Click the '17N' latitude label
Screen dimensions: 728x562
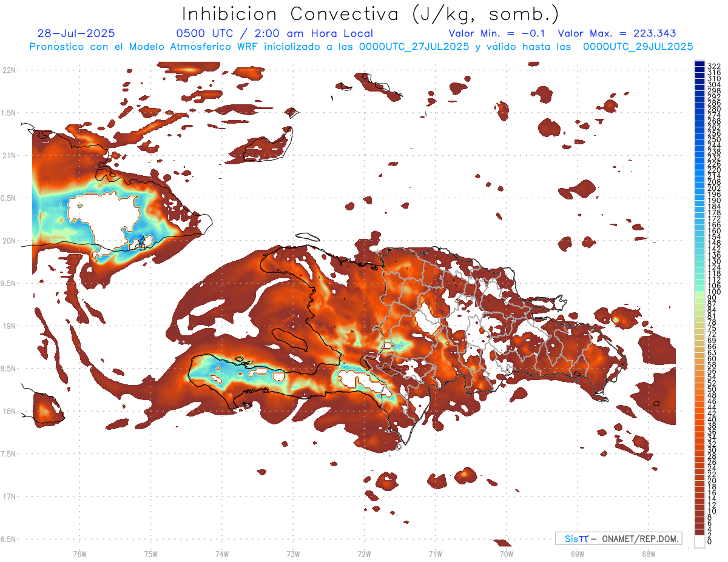[9, 497]
